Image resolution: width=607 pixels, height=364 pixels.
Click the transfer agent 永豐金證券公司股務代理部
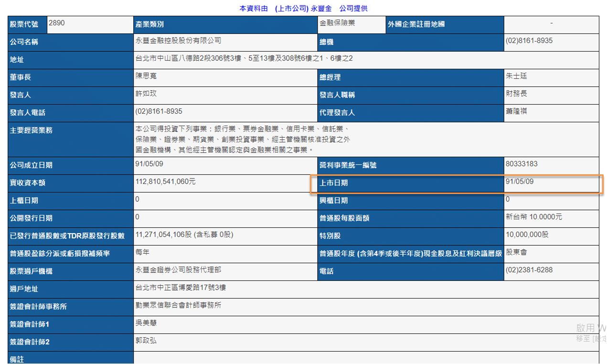tap(178, 270)
